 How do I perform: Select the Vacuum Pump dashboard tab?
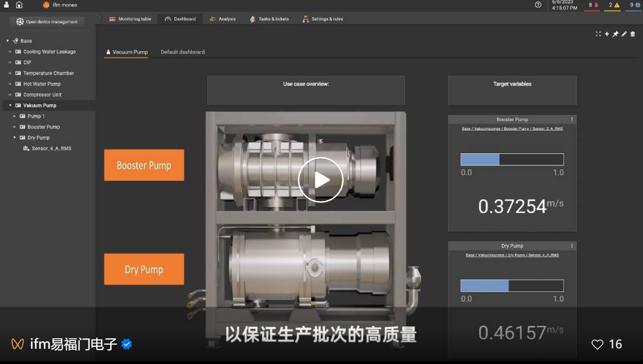(x=127, y=52)
